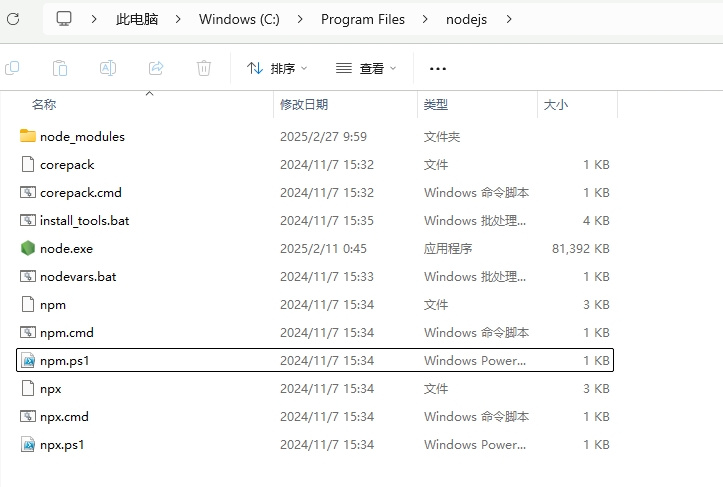Select the npm.cmd file name
The image size is (723, 487).
click(x=67, y=333)
